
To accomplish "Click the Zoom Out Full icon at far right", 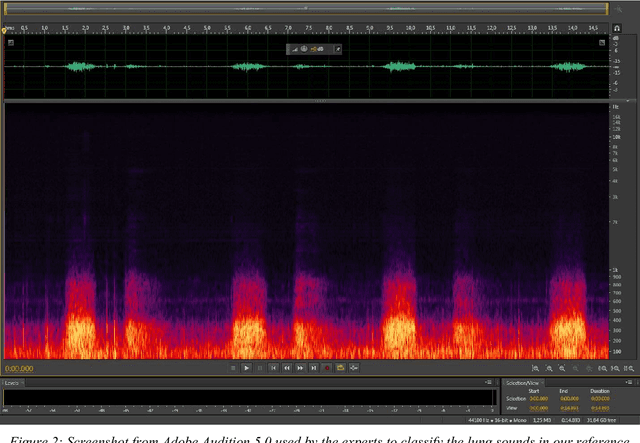I will pos(629,369).
